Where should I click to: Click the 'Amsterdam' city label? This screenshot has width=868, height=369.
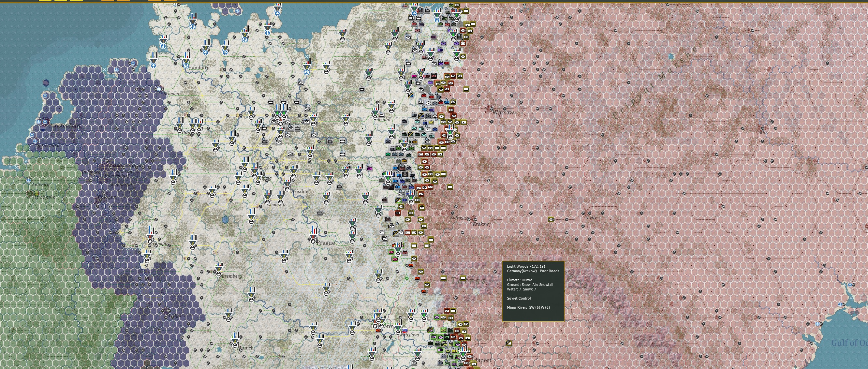[x=65, y=126]
